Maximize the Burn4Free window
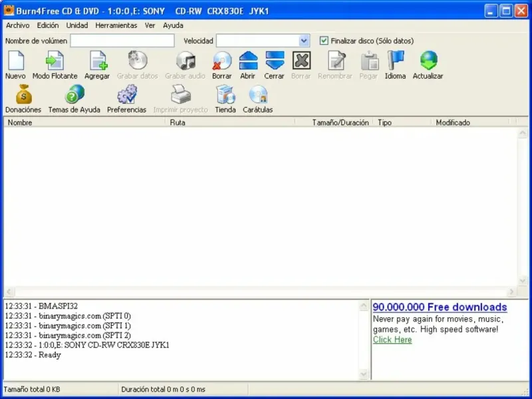 point(506,11)
